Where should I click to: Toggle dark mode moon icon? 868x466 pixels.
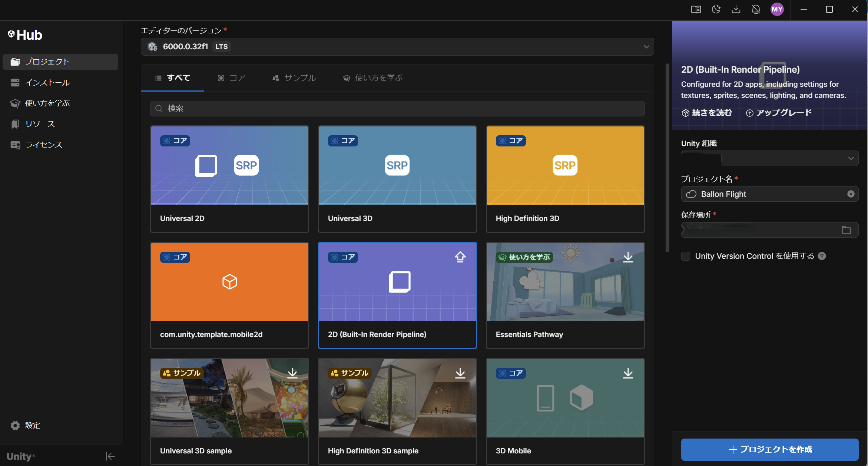(716, 9)
